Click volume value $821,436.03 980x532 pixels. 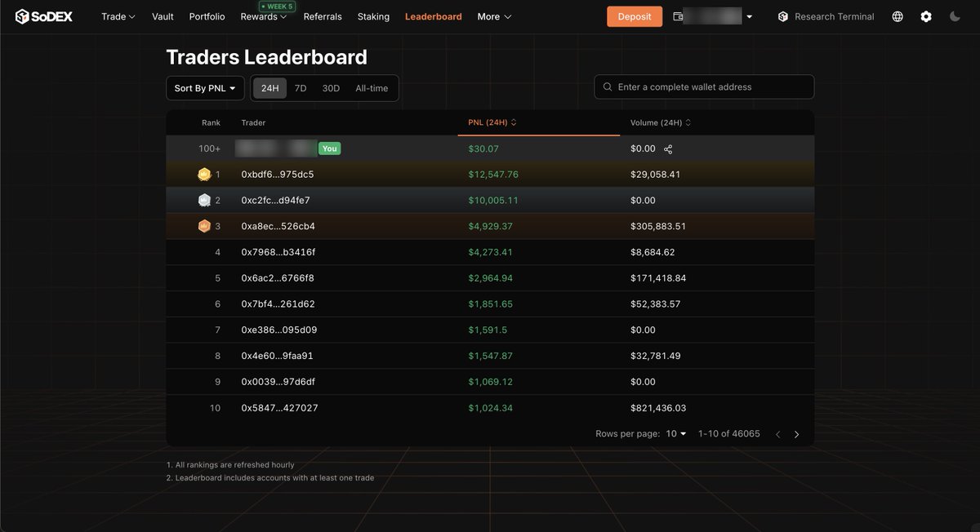(x=658, y=408)
